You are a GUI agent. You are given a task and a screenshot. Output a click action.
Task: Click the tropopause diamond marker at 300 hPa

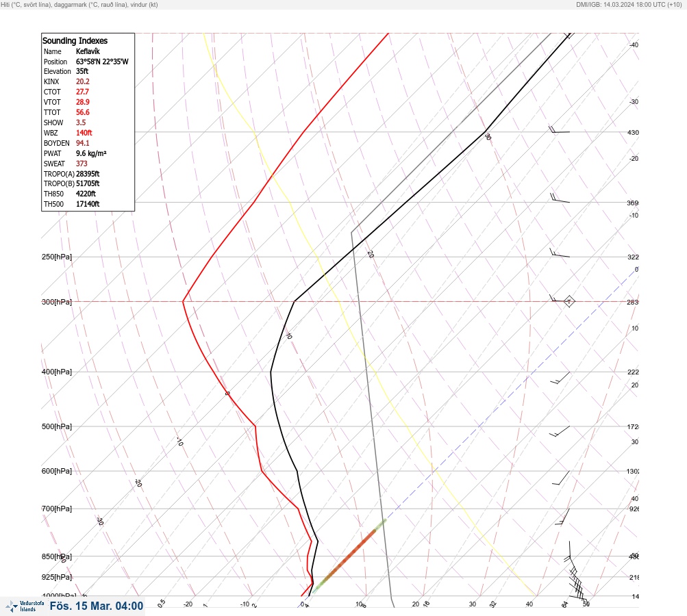(x=569, y=301)
